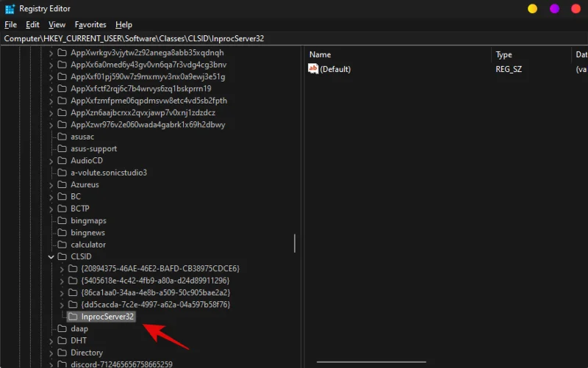Open the File menu
588x368 pixels.
(10, 25)
